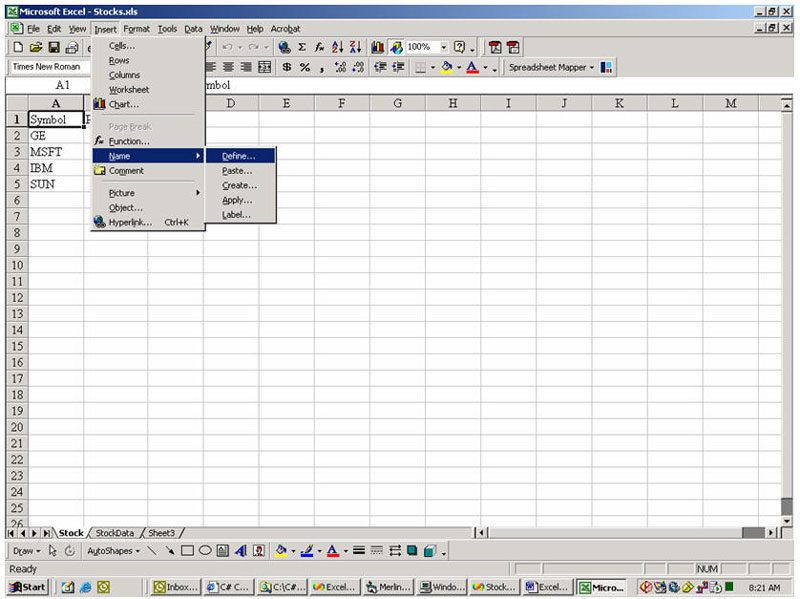Sort ascending with the A-Z icon
This screenshot has width=800, height=599.
(x=337, y=47)
